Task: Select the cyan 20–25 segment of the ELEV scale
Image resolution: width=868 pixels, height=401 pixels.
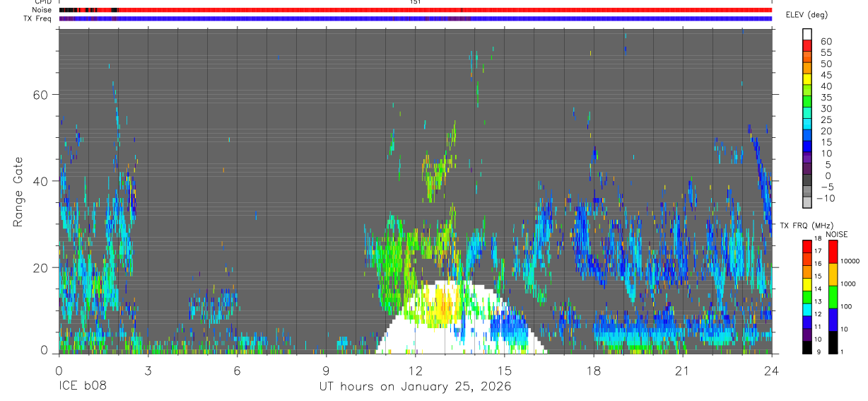Action: tap(807, 124)
